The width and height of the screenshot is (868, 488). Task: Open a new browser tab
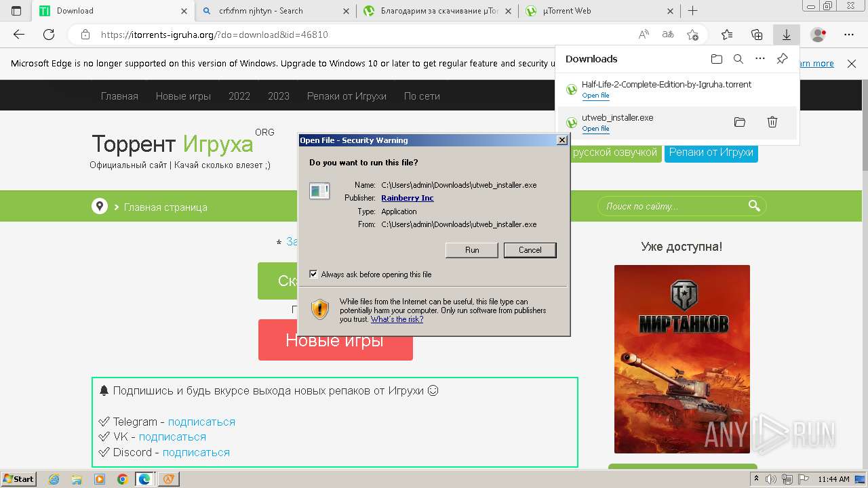(x=692, y=11)
